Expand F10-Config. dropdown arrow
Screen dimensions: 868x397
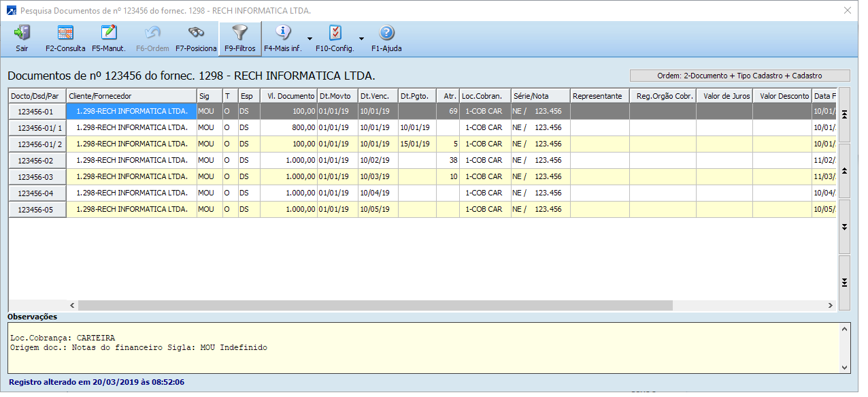coord(361,39)
